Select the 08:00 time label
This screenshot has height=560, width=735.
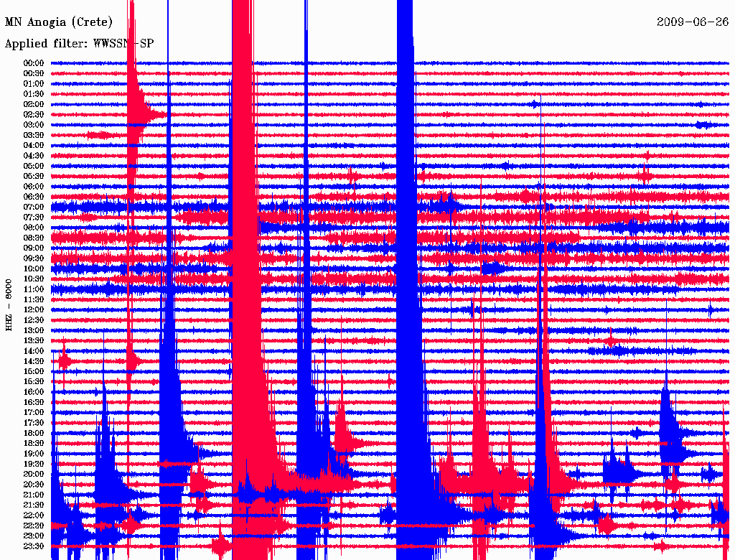coord(34,228)
